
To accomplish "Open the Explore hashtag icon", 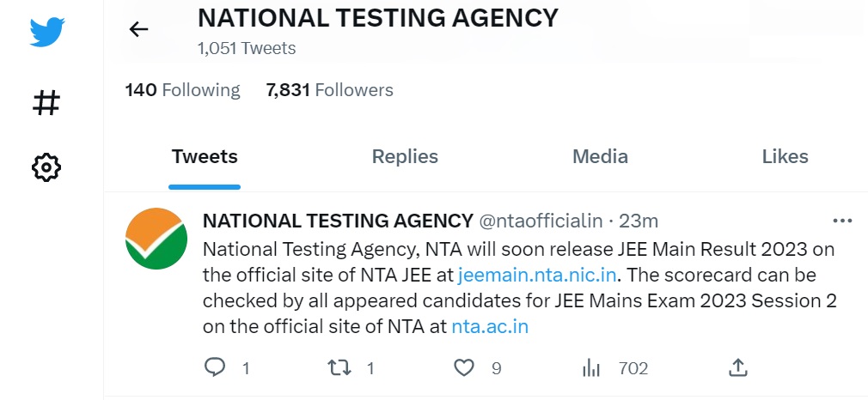I will coord(46,103).
